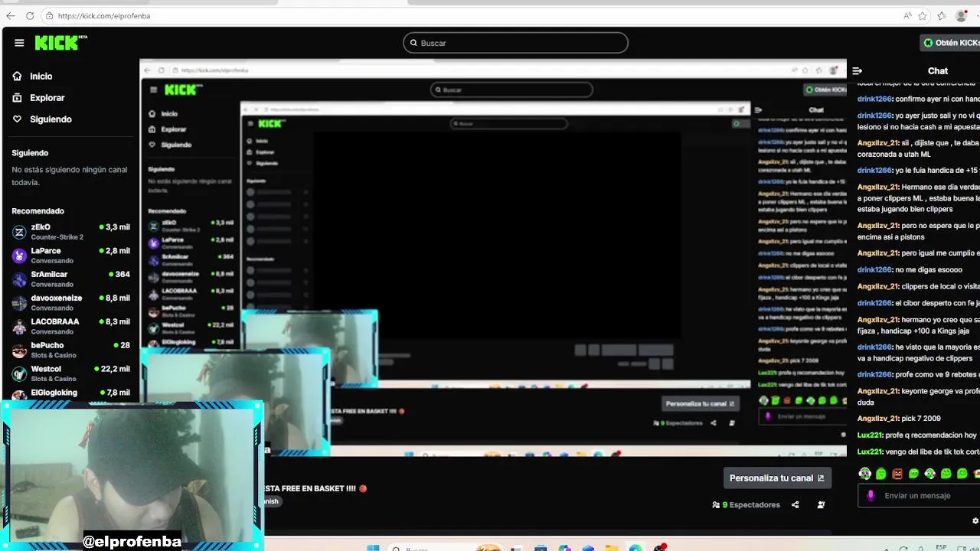
Task: Click the purple microphone icon in chat
Action: [871, 496]
